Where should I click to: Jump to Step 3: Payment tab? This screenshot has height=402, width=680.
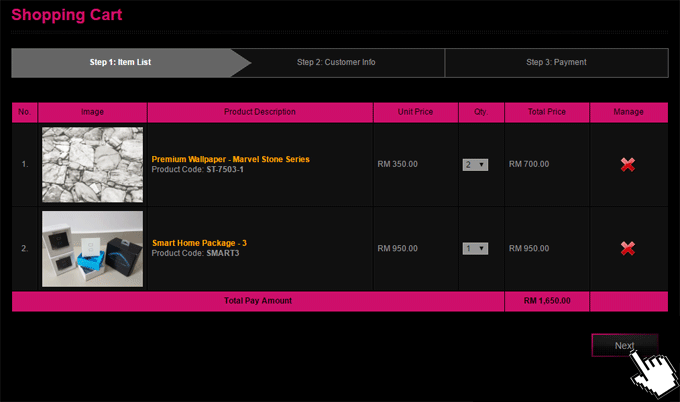[556, 62]
